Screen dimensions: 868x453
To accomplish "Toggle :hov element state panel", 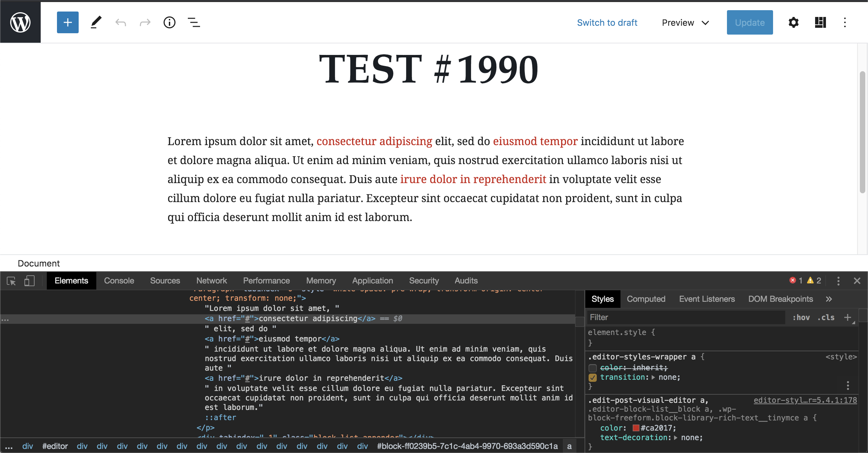I will coord(801,317).
